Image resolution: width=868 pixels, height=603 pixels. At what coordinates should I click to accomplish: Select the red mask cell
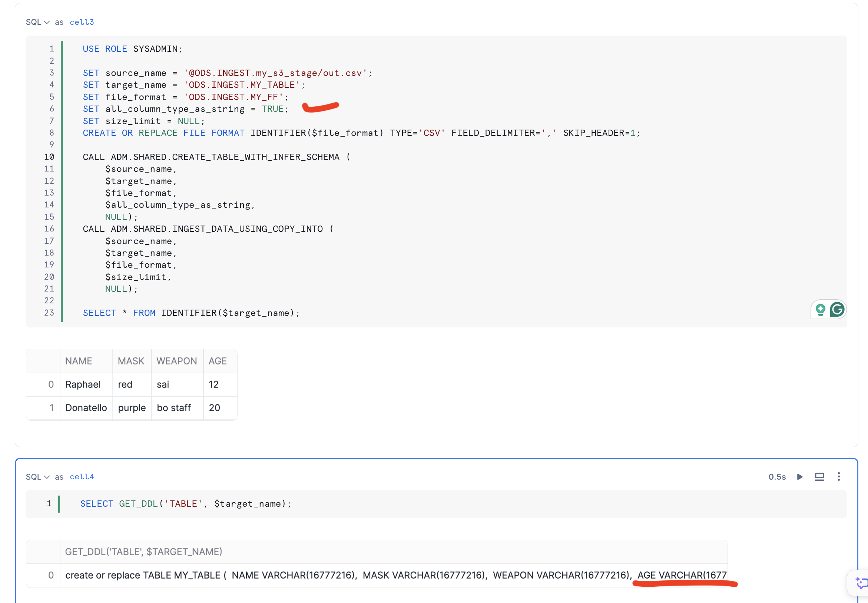click(132, 384)
